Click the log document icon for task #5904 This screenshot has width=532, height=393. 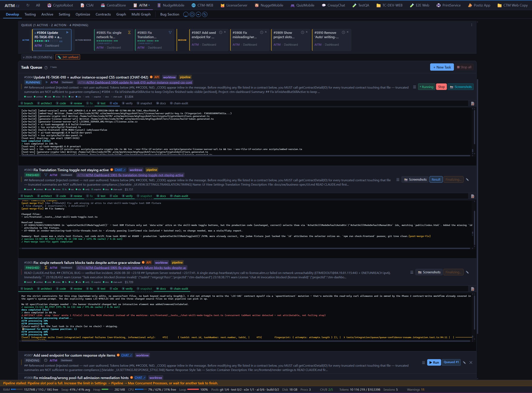(x=473, y=104)
